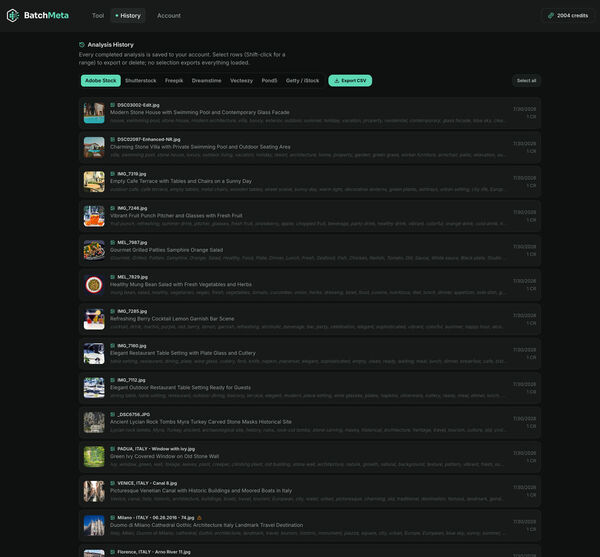Image resolution: width=600 pixels, height=557 pixels.
Task: Click the green badge beside Florence, ITALY file name
Action: [112, 552]
